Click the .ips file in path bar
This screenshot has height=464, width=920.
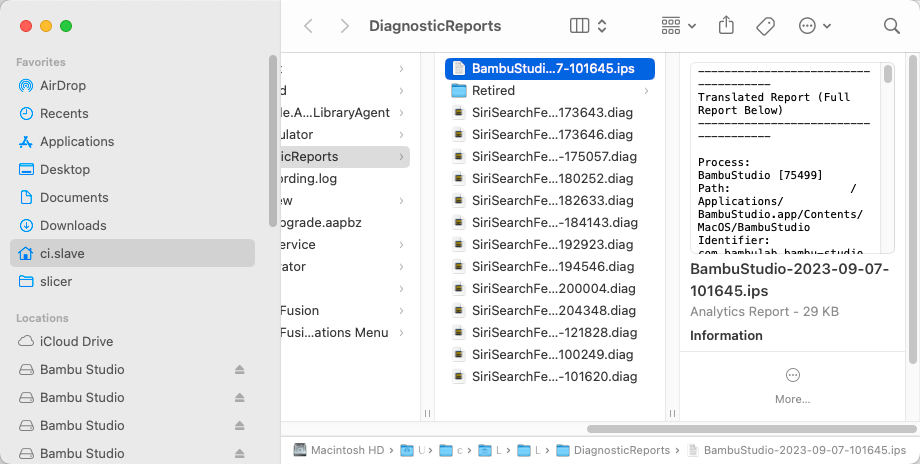[x=797, y=451]
